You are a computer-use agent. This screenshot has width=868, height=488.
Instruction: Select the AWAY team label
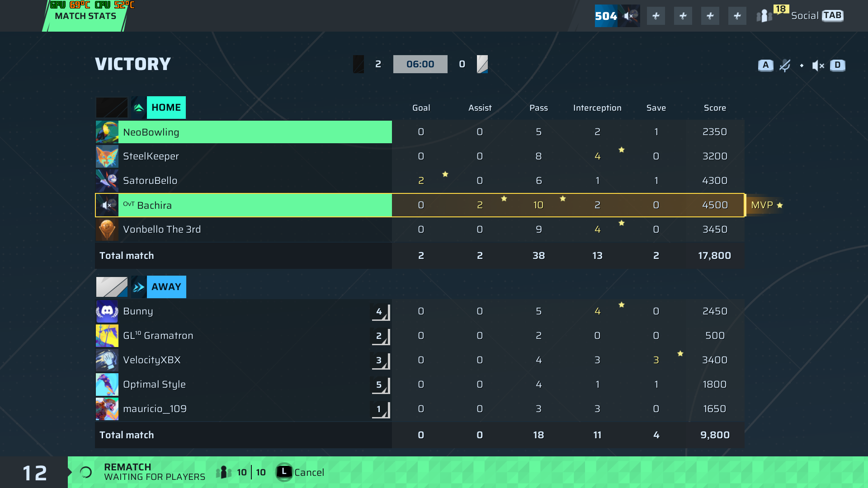pyautogui.click(x=166, y=287)
